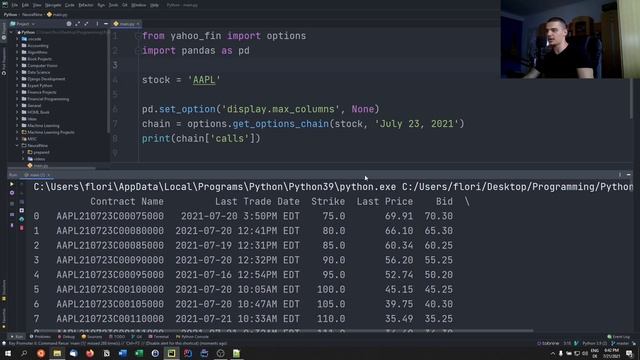The width and height of the screenshot is (640, 360).
Task: Select the main.py editor tab
Action: (x=126, y=24)
